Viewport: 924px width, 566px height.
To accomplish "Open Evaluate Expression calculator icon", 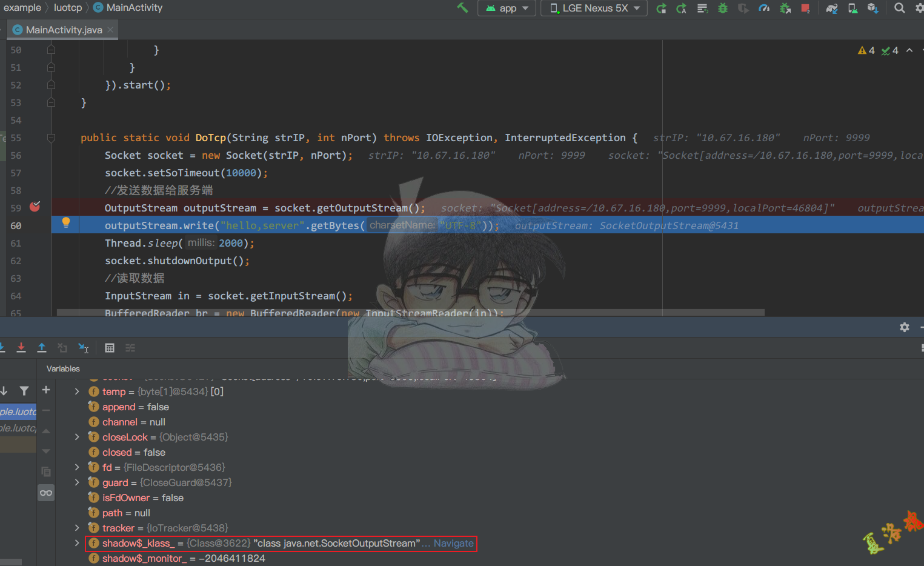I will click(109, 347).
